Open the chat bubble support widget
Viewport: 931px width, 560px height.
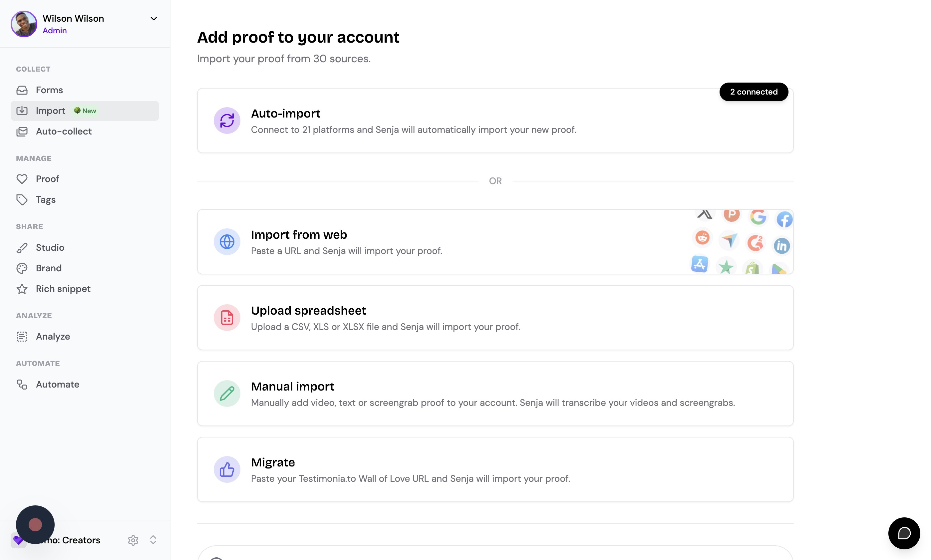904,533
